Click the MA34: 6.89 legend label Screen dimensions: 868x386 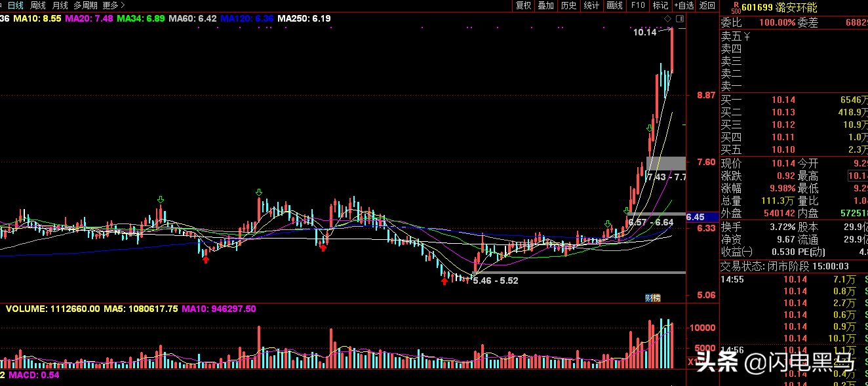pyautogui.click(x=141, y=18)
